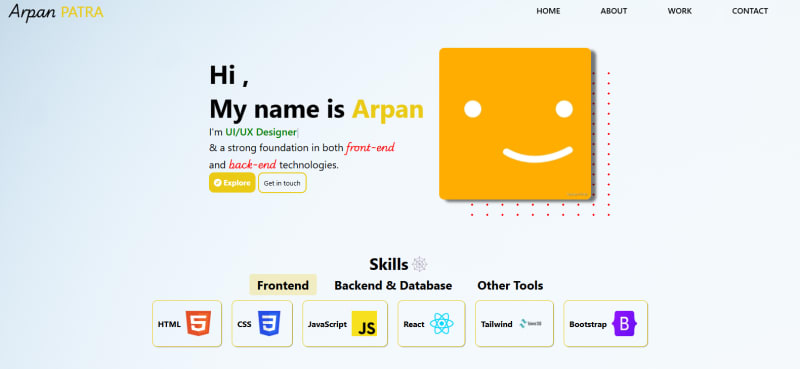Click the compass icon in Explore button
This screenshot has height=369, width=800.
217,183
